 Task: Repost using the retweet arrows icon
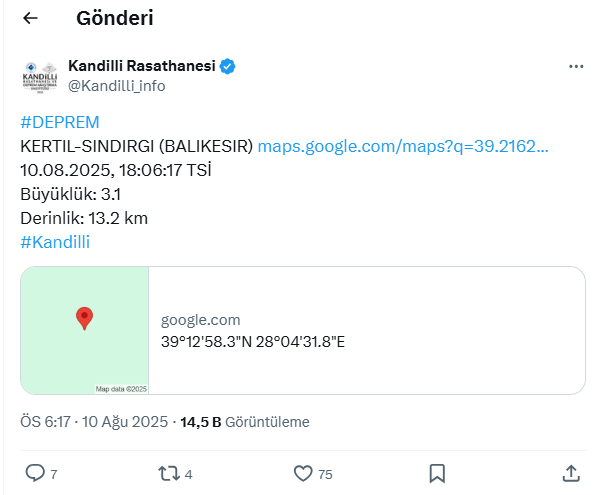pos(169,473)
